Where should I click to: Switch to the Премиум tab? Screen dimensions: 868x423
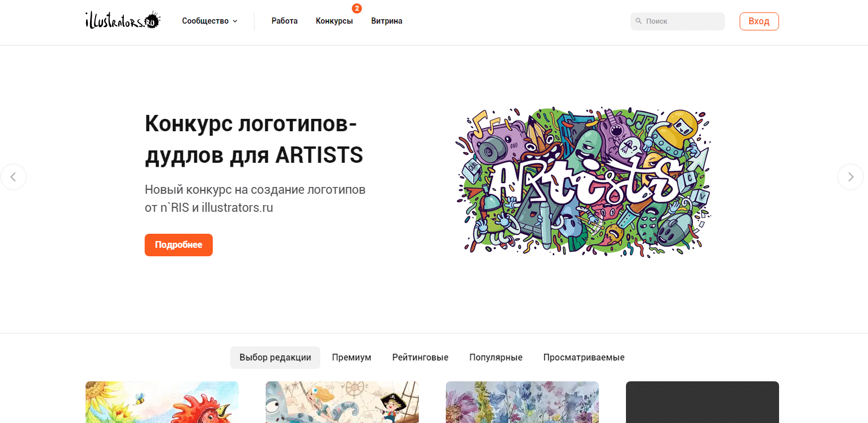click(352, 358)
